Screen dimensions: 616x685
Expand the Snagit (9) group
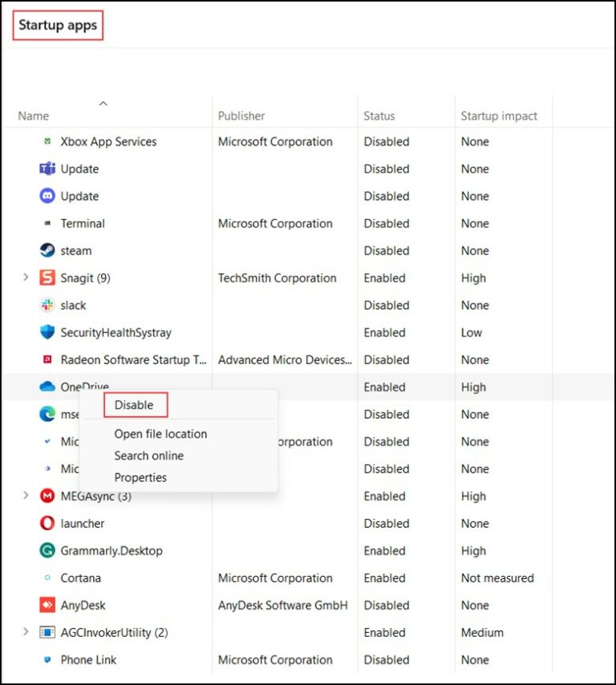tap(26, 278)
